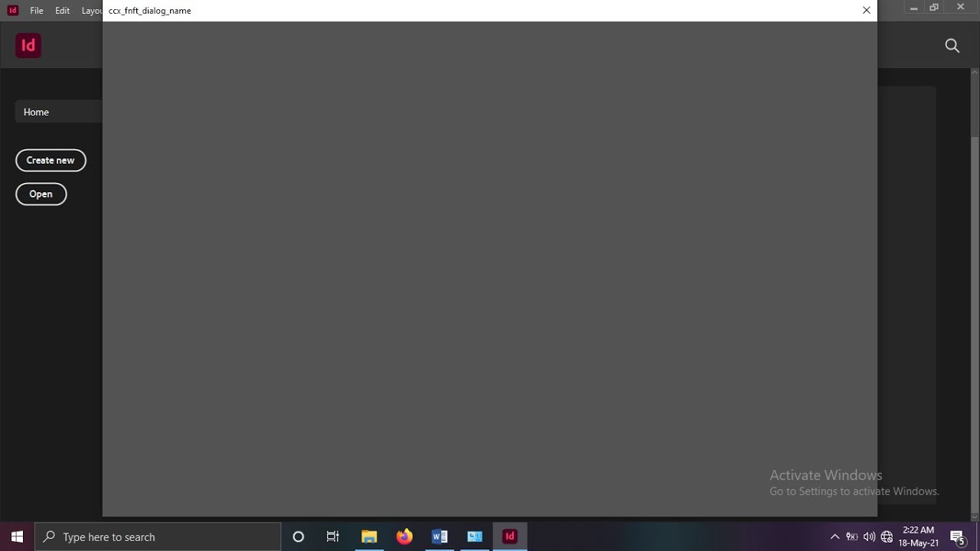
Task: Click the Create new button
Action: 51,160
